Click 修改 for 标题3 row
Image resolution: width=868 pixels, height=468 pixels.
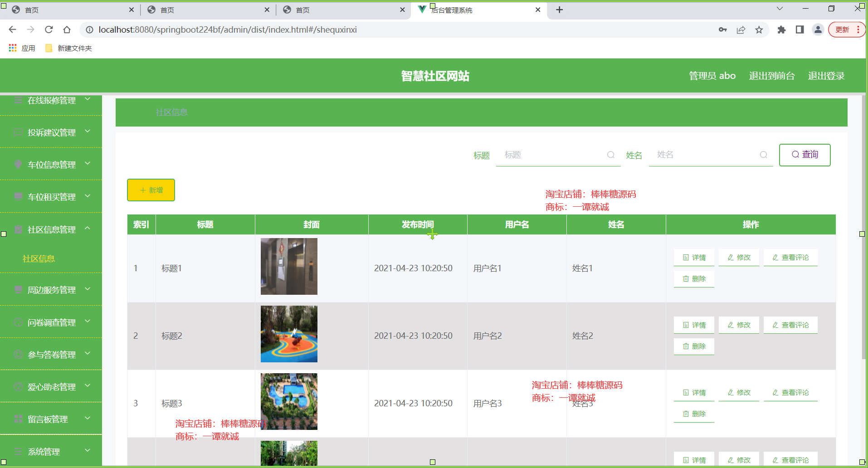point(739,392)
